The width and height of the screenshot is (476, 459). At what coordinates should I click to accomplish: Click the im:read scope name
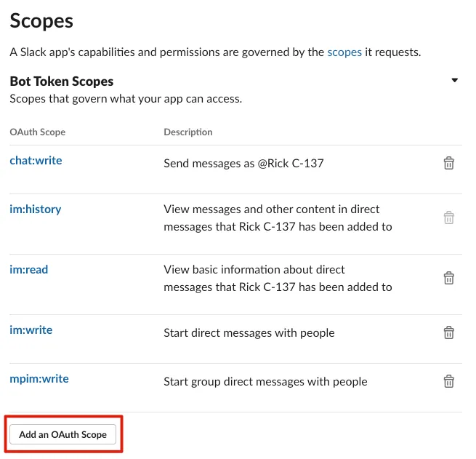coord(29,269)
